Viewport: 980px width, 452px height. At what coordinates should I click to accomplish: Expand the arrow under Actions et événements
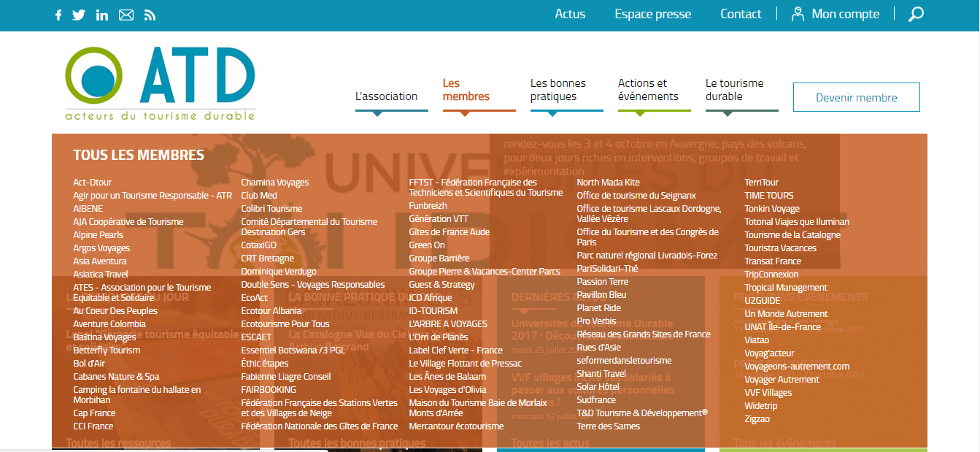pos(640,114)
